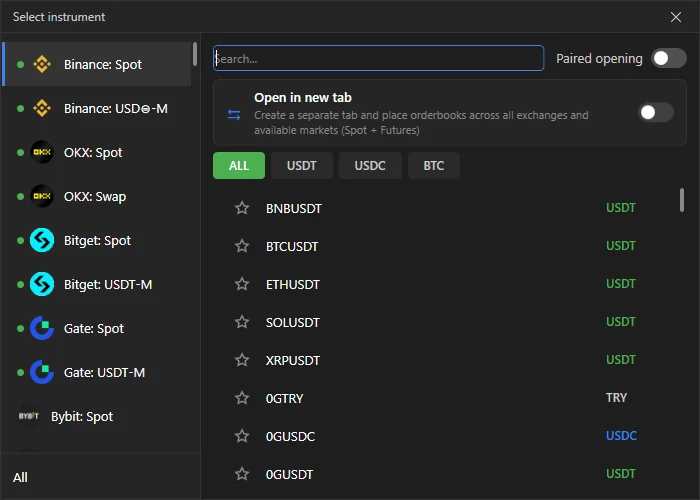Favorite 0GUSDT using the star
The image size is (700, 500).
(242, 474)
